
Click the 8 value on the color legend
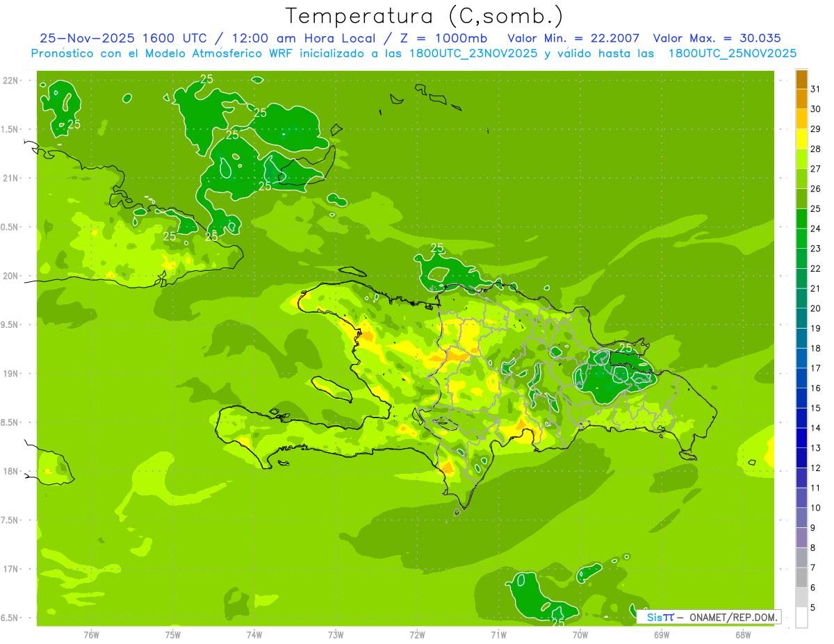pyautogui.click(x=812, y=548)
